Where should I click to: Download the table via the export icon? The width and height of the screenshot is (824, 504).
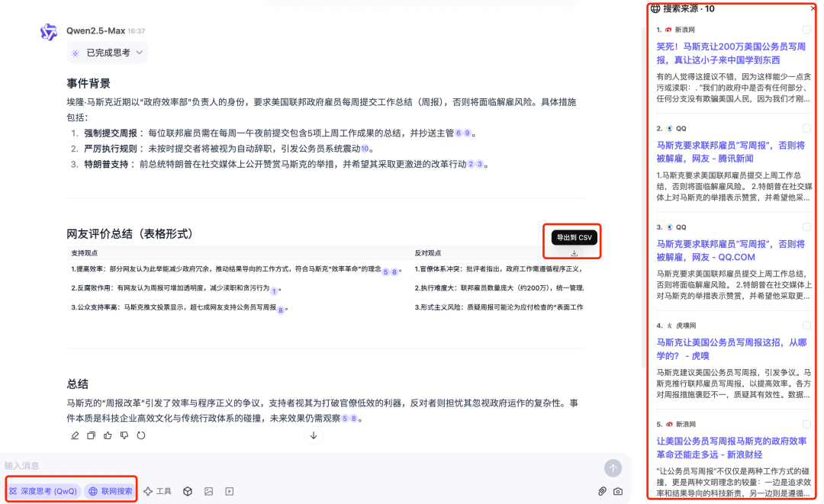[575, 253]
